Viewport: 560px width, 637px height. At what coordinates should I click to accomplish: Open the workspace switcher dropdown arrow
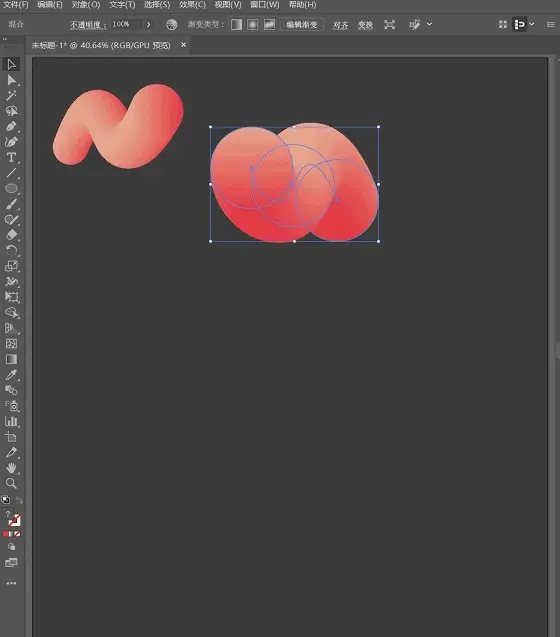[532, 24]
